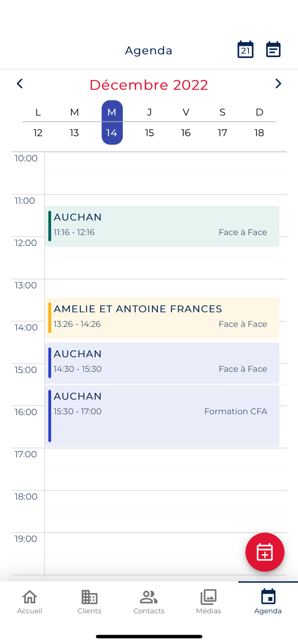Screen dimensions: 298x644
Task: Select Sunday 18 in week strip
Action: coord(259,133)
